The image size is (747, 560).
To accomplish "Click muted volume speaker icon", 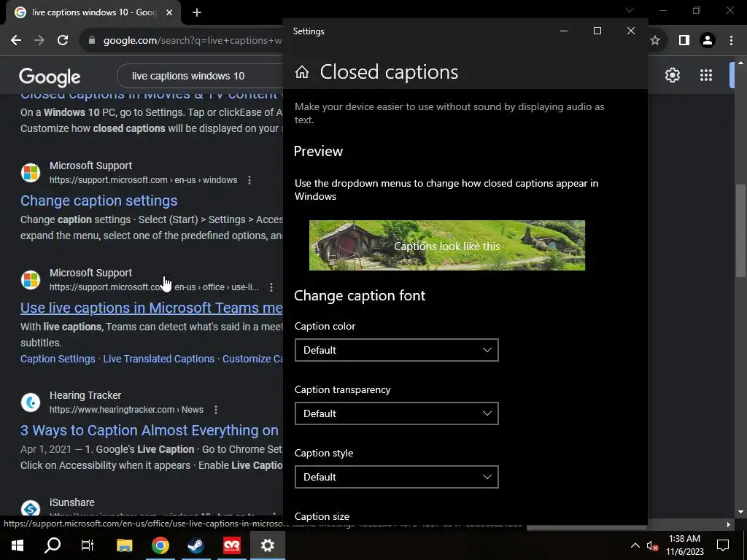I will [x=652, y=545].
